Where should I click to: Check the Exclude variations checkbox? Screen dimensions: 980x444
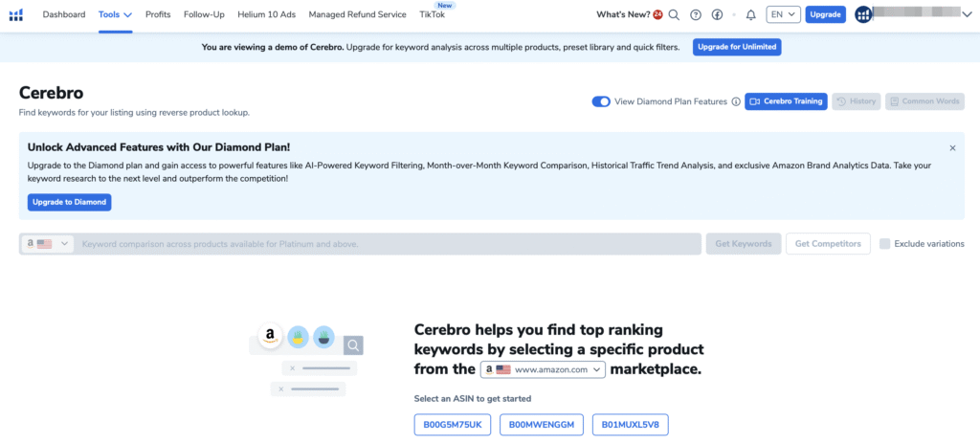884,244
